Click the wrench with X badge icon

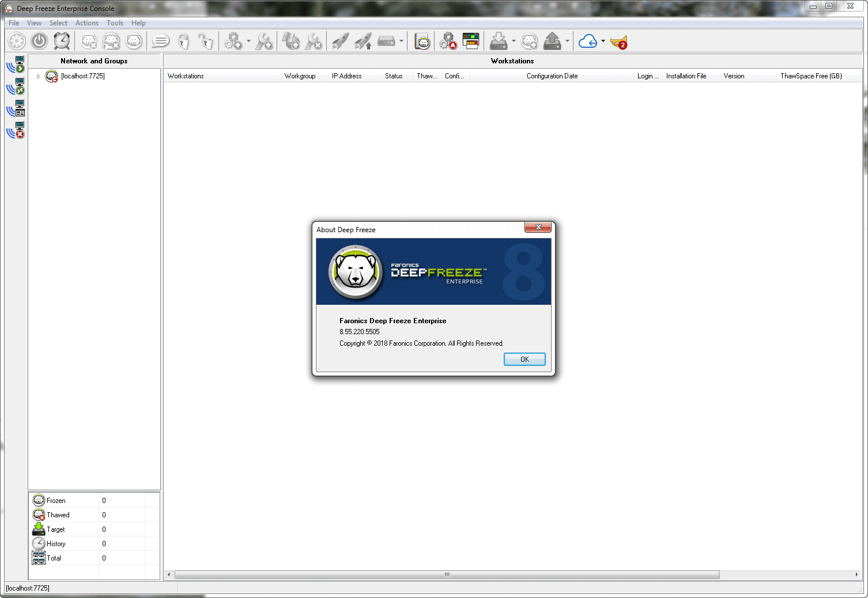[x=314, y=41]
